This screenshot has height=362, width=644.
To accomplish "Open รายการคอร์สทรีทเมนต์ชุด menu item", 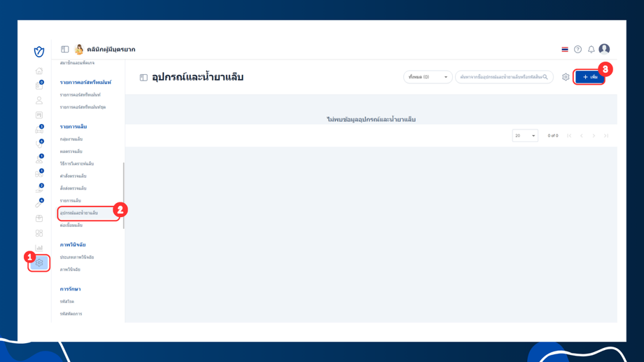I will pos(83,107).
